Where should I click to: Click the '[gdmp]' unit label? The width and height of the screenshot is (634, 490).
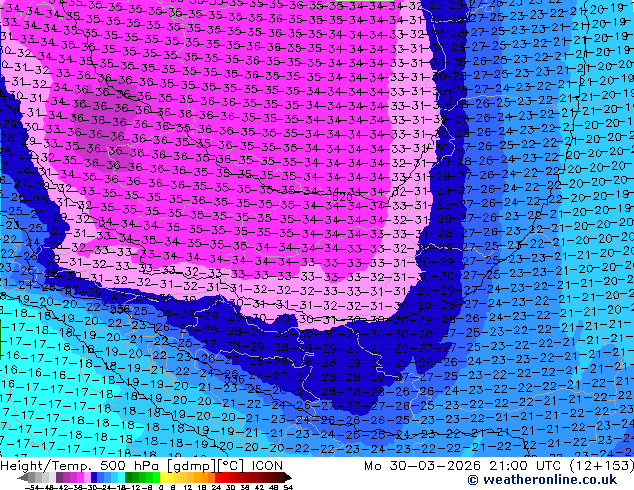point(191,467)
